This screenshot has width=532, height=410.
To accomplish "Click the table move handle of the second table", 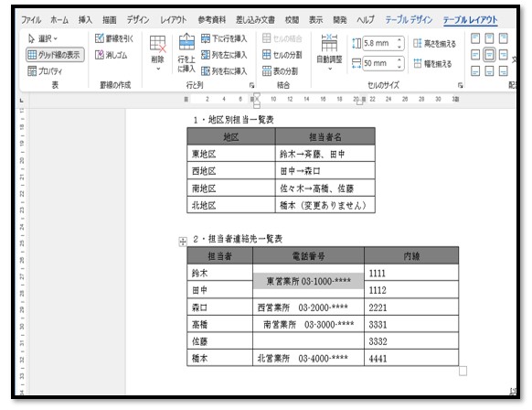I will coord(183,242).
